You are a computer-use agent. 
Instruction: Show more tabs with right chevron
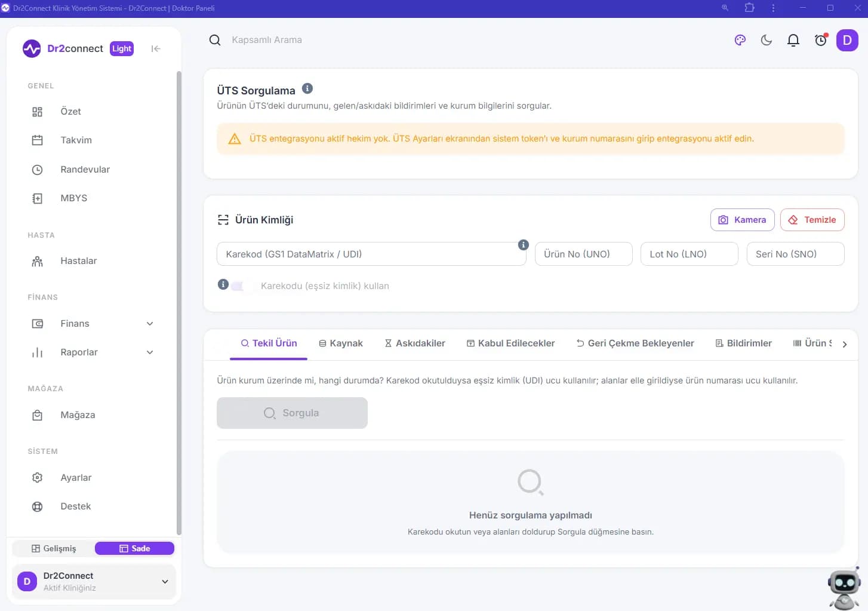click(845, 344)
